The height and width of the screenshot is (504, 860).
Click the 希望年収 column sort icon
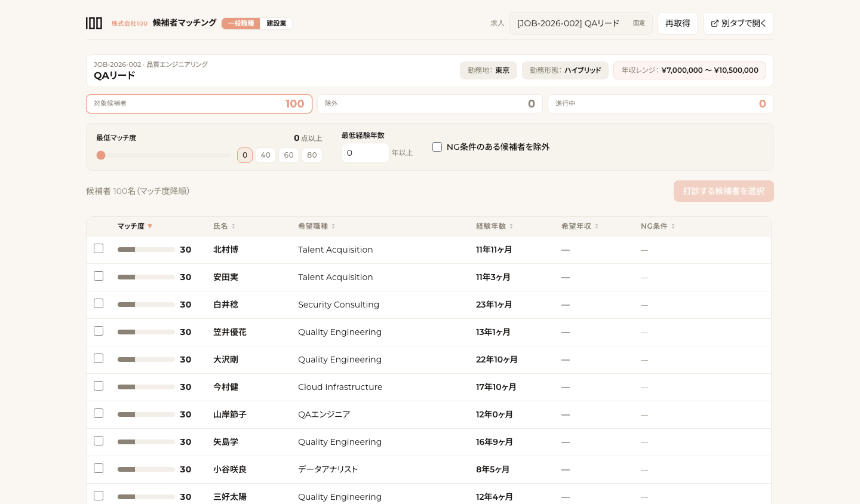(x=597, y=226)
